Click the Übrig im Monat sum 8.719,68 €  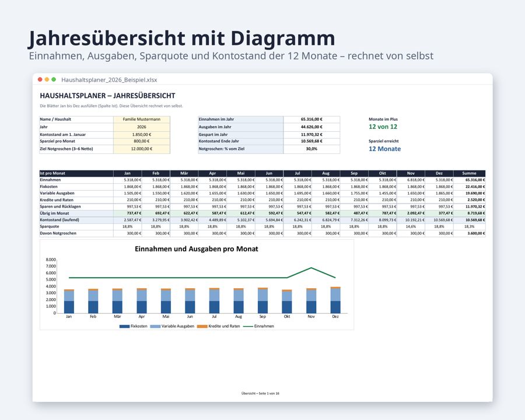coord(470,213)
